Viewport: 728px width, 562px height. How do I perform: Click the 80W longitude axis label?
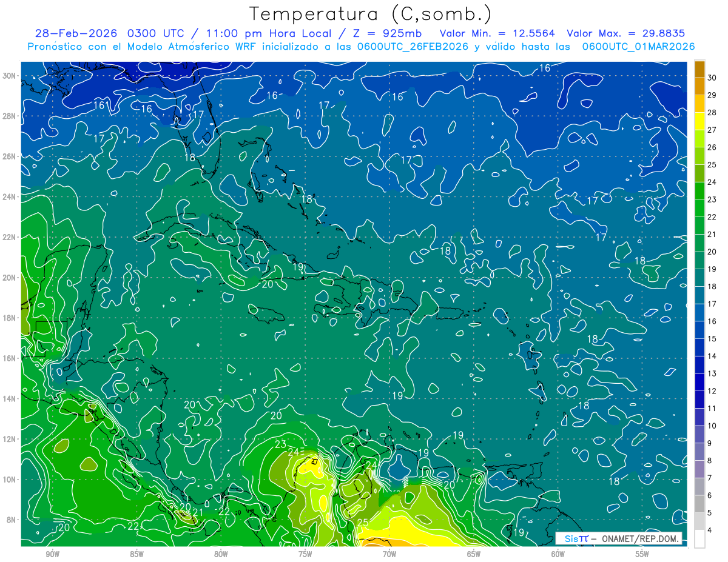click(221, 554)
